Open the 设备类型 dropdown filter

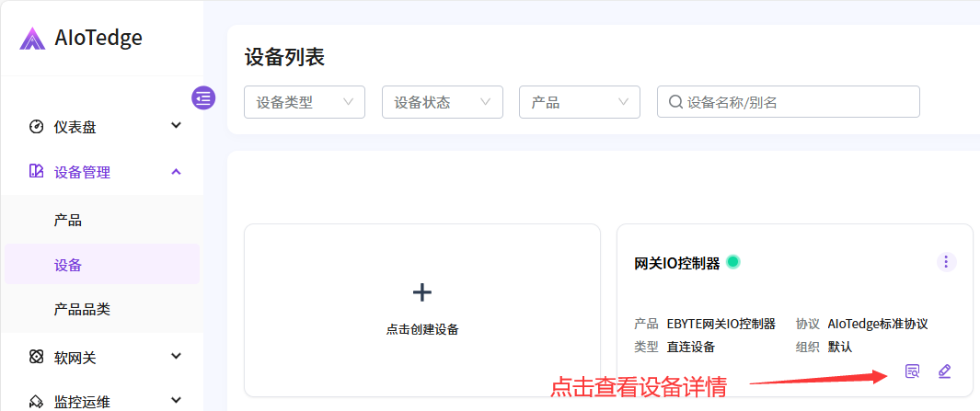304,102
